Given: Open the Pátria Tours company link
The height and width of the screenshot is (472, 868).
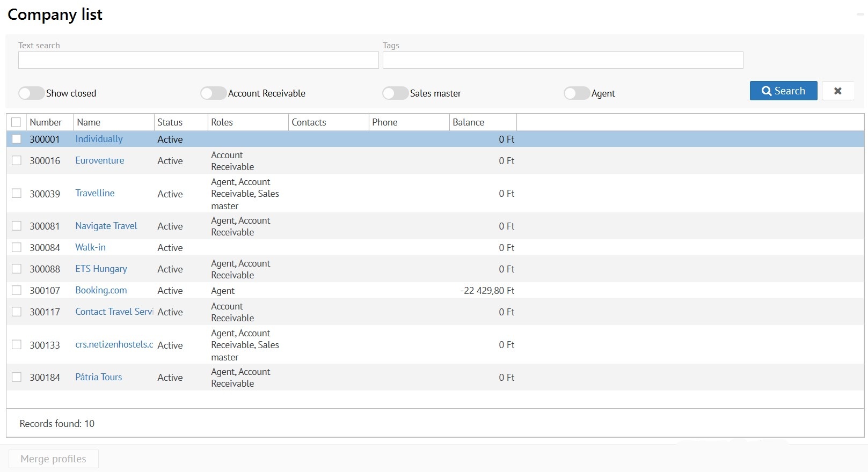Looking at the screenshot, I should pyautogui.click(x=98, y=377).
